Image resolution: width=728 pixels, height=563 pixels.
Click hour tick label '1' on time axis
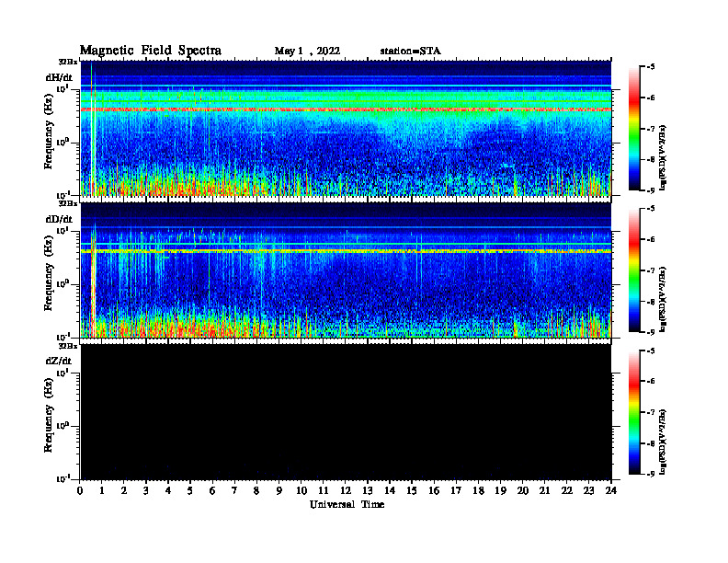[x=102, y=491]
